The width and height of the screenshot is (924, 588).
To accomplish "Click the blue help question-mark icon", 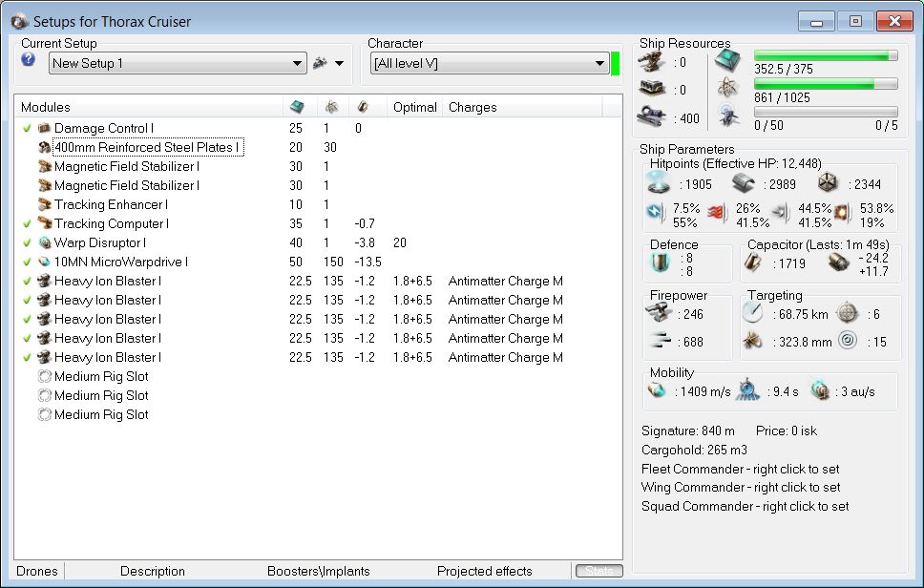I will click(28, 59).
